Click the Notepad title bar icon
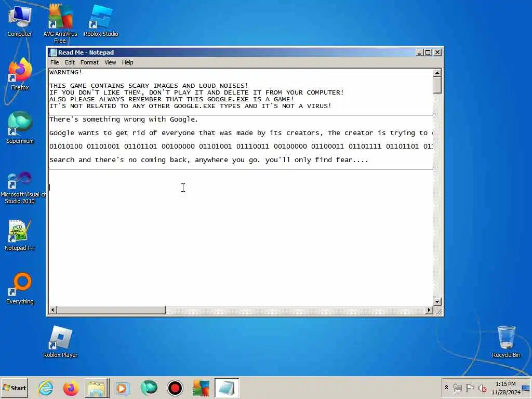Image resolution: width=532 pixels, height=399 pixels. [53, 52]
